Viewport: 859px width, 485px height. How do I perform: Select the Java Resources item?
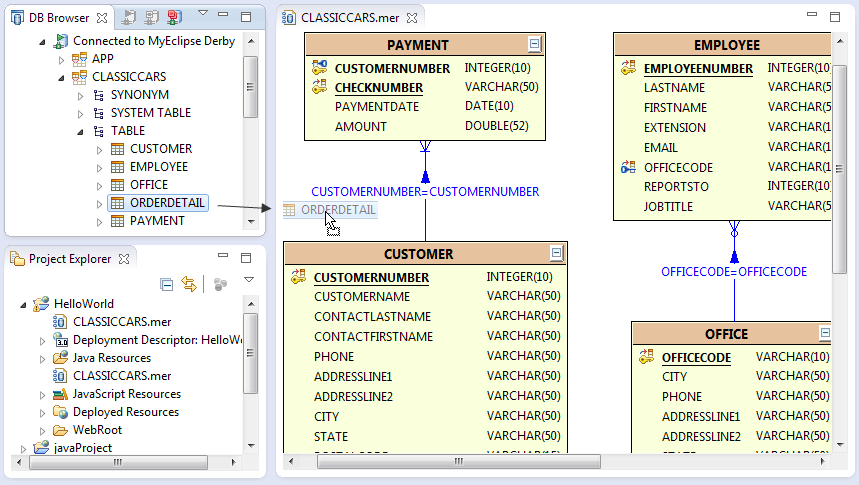[111, 358]
